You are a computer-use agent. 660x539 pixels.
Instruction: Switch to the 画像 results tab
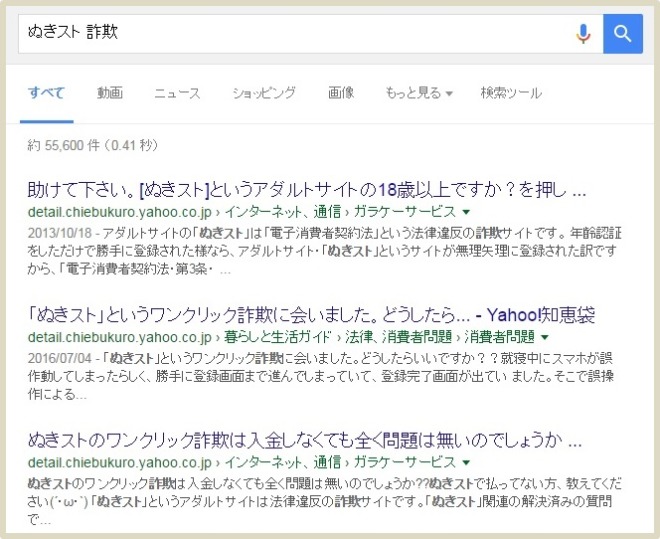click(x=341, y=93)
